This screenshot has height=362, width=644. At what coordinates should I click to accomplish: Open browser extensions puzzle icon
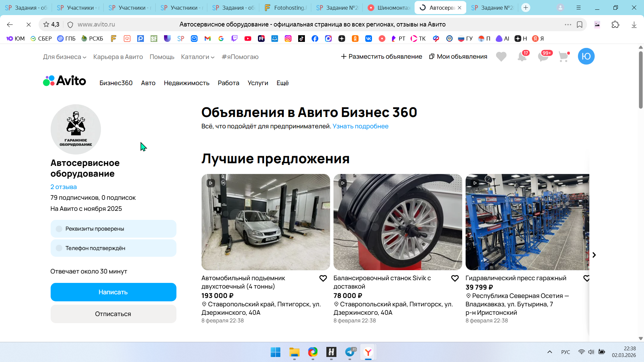click(x=615, y=24)
